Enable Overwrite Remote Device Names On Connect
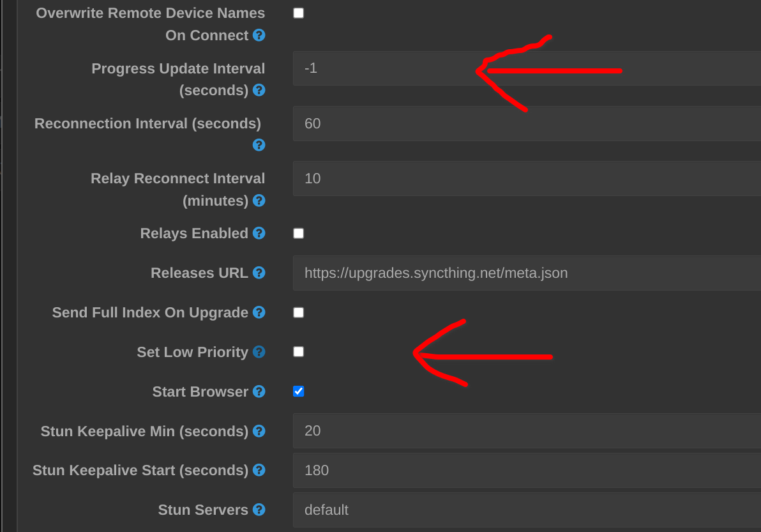Screen dimensions: 761x532 [298, 13]
